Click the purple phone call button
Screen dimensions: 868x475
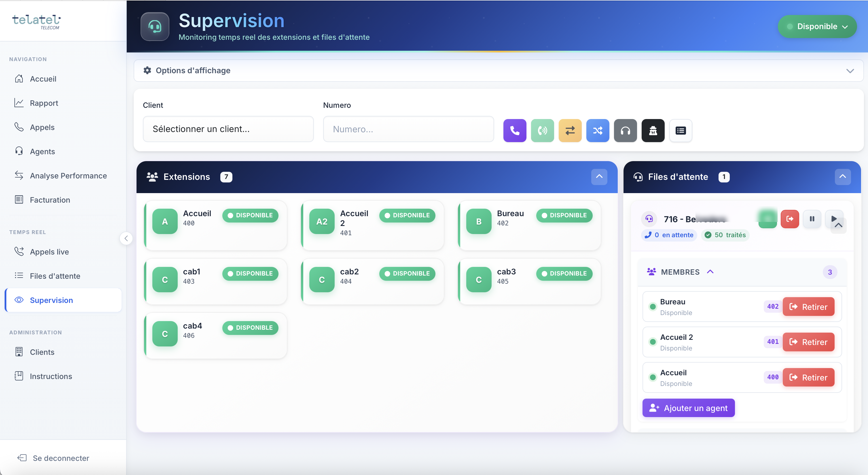pos(515,131)
